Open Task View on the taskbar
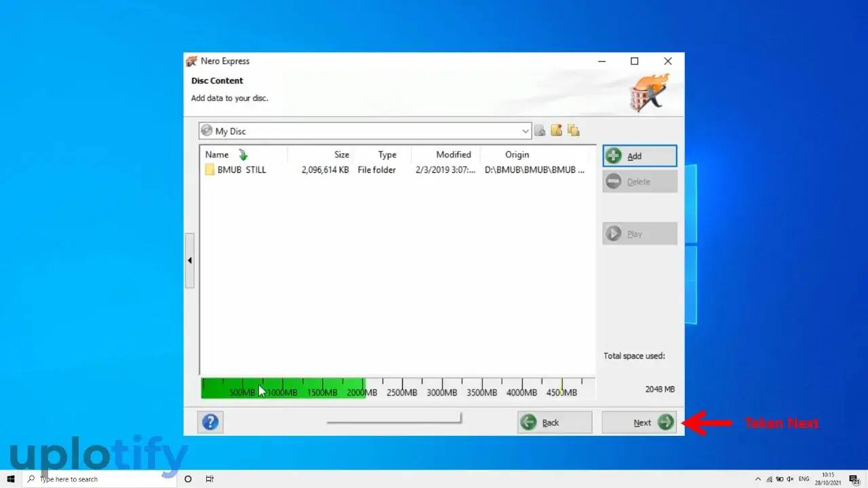Image resolution: width=868 pixels, height=488 pixels. coord(210,479)
